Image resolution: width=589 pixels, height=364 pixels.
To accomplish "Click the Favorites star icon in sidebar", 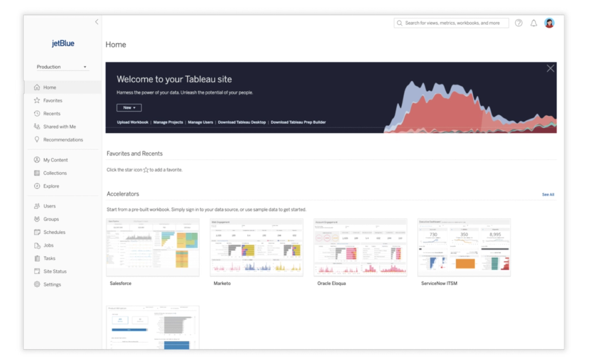I will click(x=37, y=100).
